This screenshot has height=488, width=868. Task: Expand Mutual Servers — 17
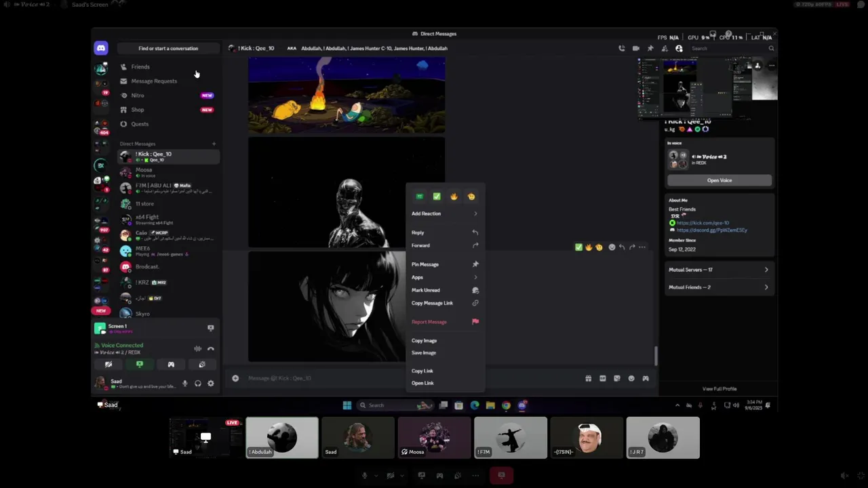click(x=719, y=270)
